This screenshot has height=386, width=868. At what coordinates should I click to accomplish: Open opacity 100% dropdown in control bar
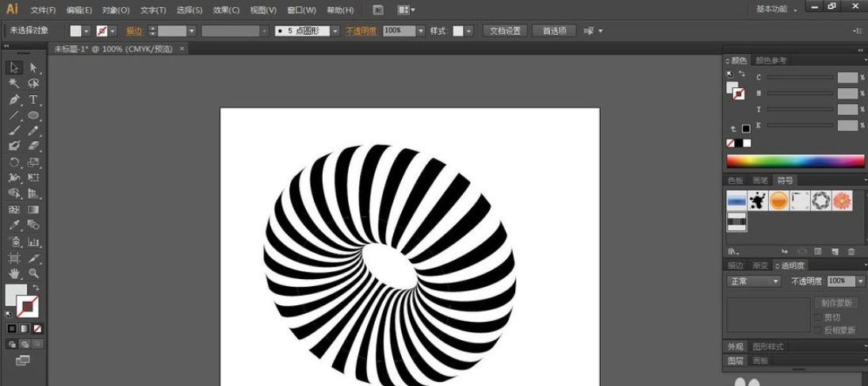coord(421,31)
